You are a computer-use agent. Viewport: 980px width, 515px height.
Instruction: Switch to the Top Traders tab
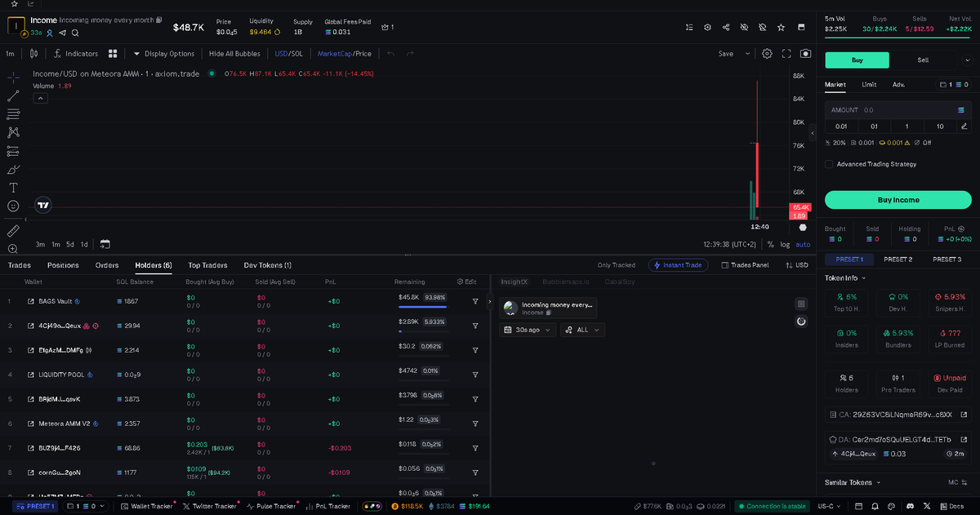207,265
